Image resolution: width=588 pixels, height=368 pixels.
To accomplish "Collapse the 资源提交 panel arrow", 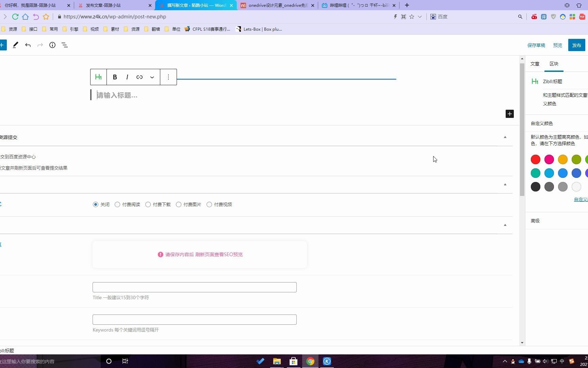I will pos(505,137).
